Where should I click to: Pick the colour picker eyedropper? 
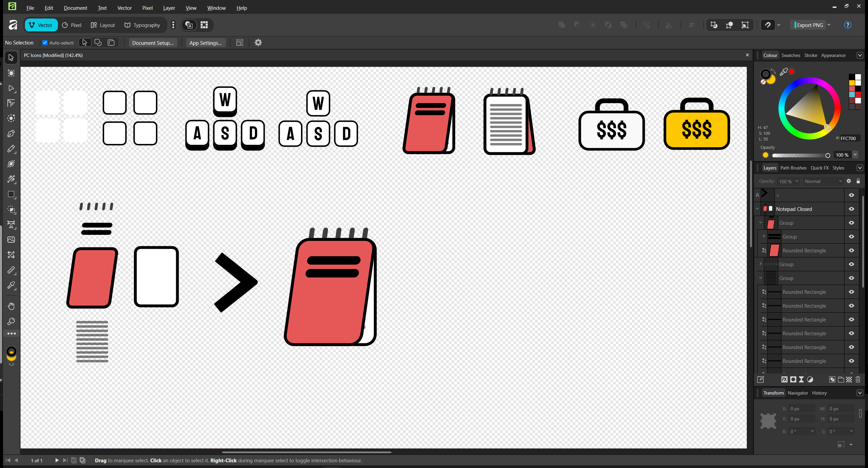tap(783, 72)
